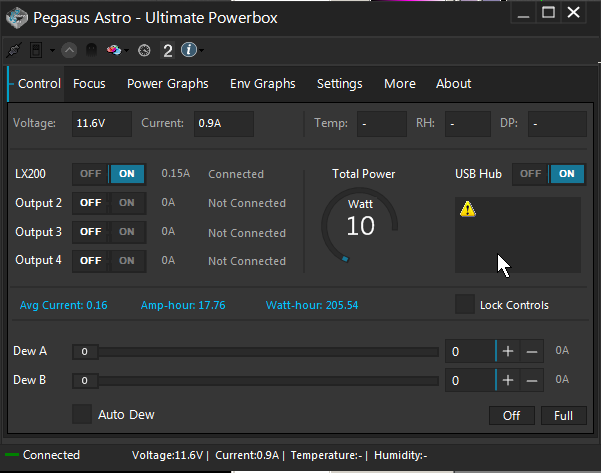Click the LX200 output label

click(x=30, y=174)
